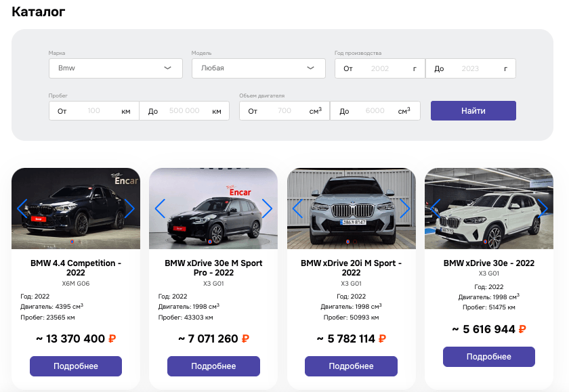Click Подробнее under BMW xDrive 20i M Sport
569x392 pixels.
click(x=351, y=366)
